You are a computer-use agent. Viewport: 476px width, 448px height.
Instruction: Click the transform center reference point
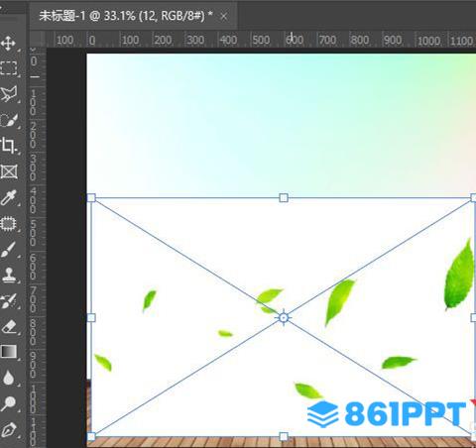(x=284, y=318)
